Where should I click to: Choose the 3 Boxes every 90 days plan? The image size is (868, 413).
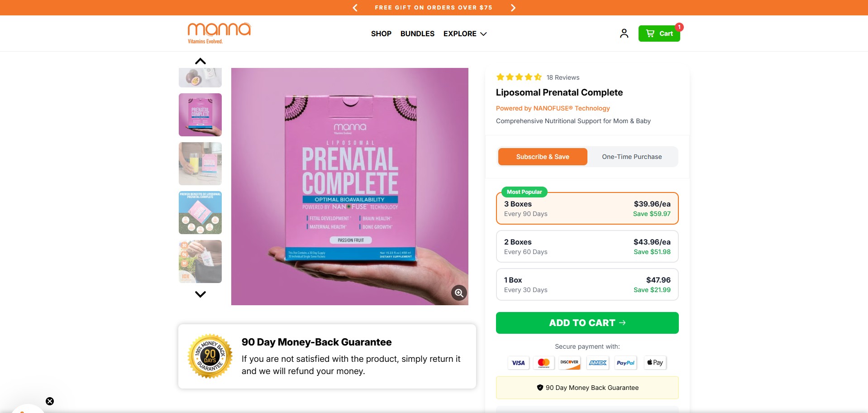[x=587, y=209]
